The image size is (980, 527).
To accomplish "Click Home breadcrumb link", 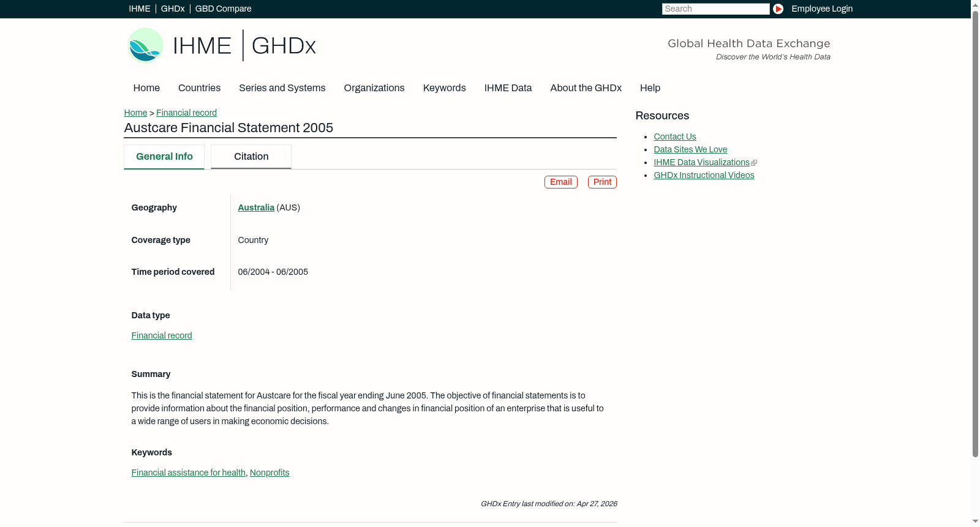I will (x=135, y=113).
